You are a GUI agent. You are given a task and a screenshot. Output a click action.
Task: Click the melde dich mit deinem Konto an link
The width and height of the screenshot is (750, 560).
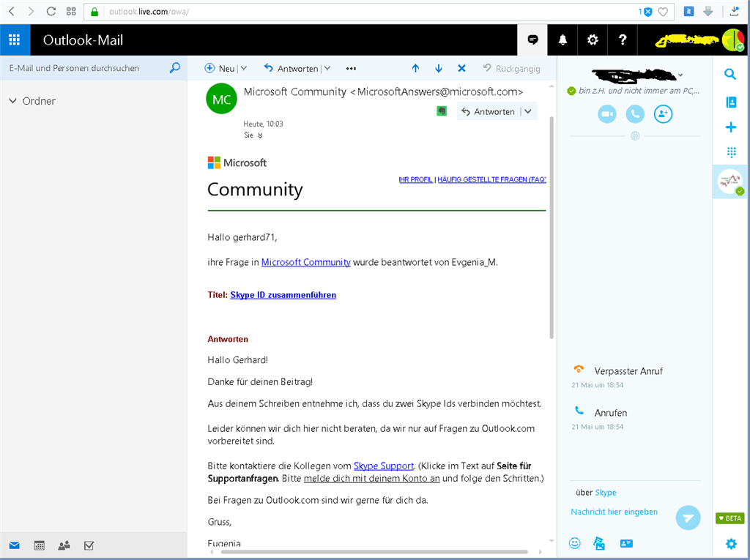(x=371, y=478)
